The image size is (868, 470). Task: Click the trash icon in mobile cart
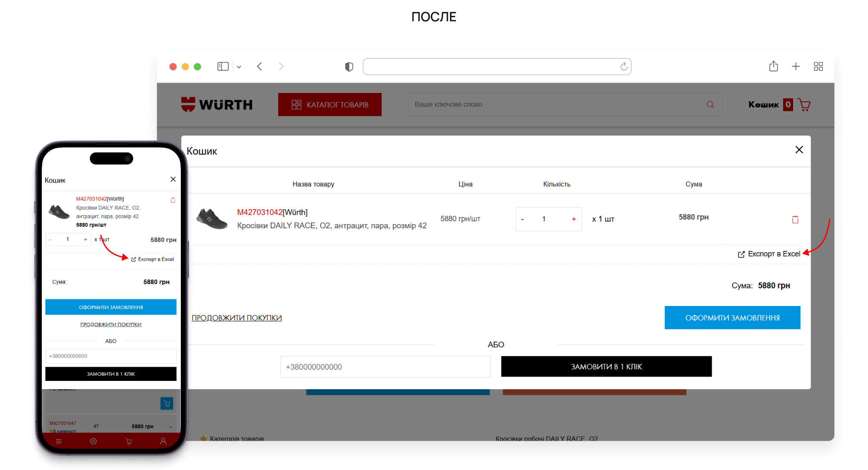[x=173, y=200]
